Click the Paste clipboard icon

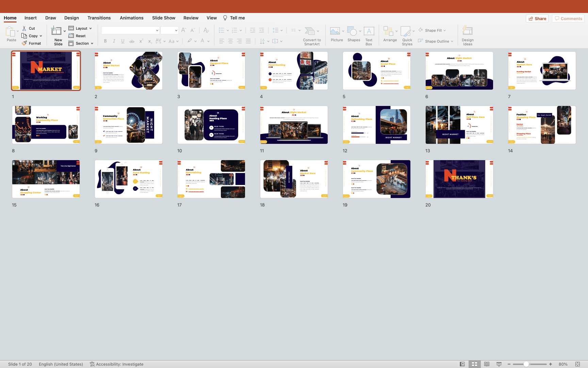(10, 32)
